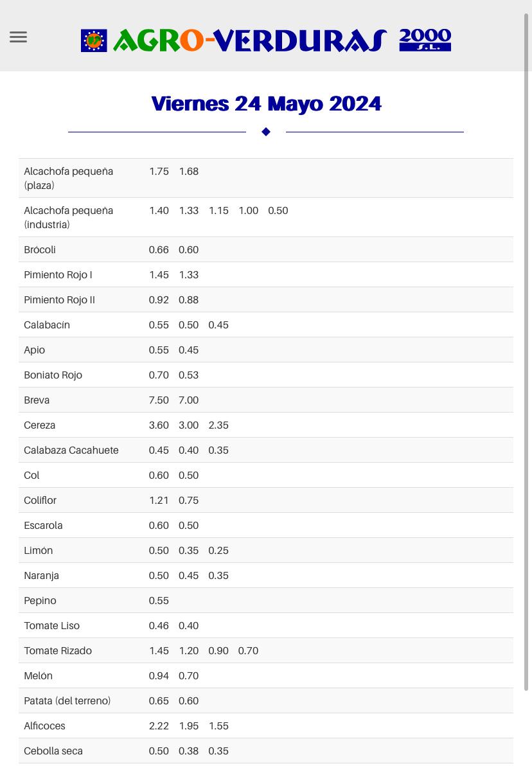Click the Breva price 7.50
This screenshot has height=766, width=532.
pos(159,400)
